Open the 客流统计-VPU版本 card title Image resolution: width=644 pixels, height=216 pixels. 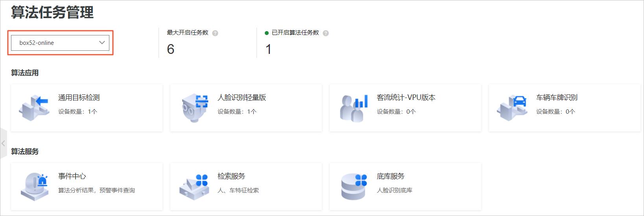406,98
